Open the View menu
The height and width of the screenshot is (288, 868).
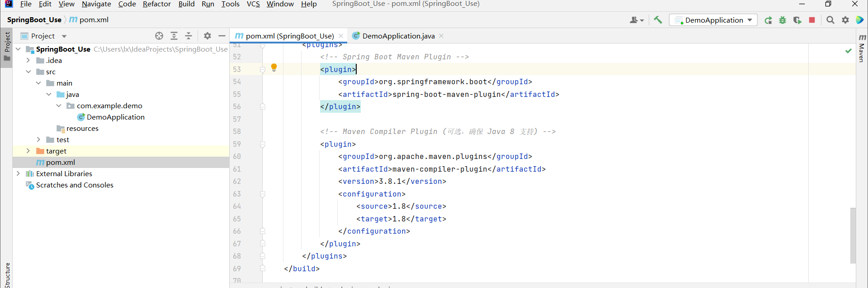click(66, 4)
